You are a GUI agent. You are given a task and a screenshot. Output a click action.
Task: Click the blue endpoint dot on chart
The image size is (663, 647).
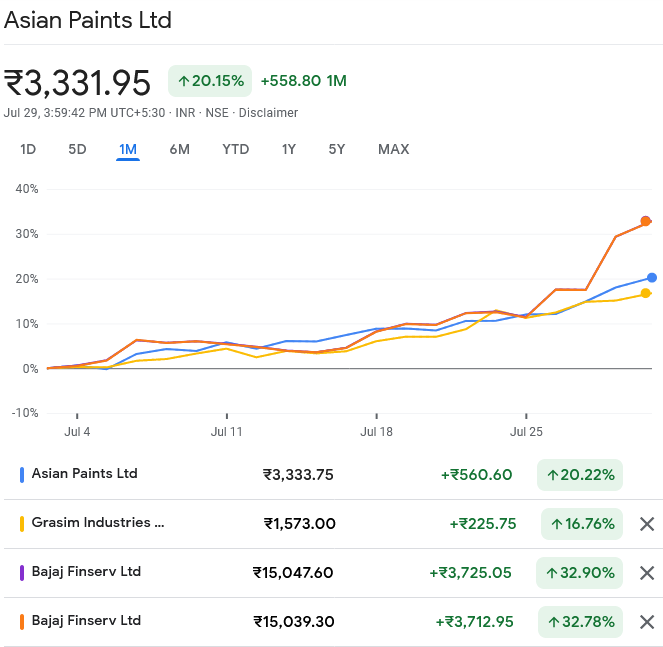[652, 278]
